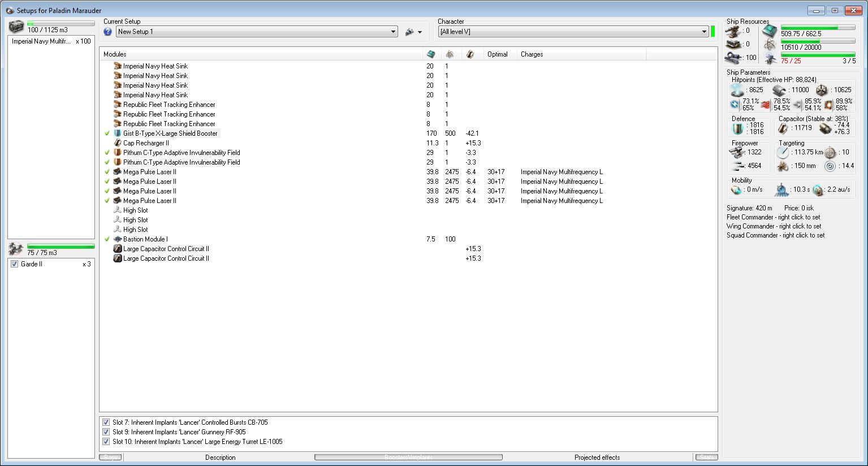Click the capacitor recharge icon beside +76.3
Image resolution: width=868 pixels, height=466 pixels.
826,129
